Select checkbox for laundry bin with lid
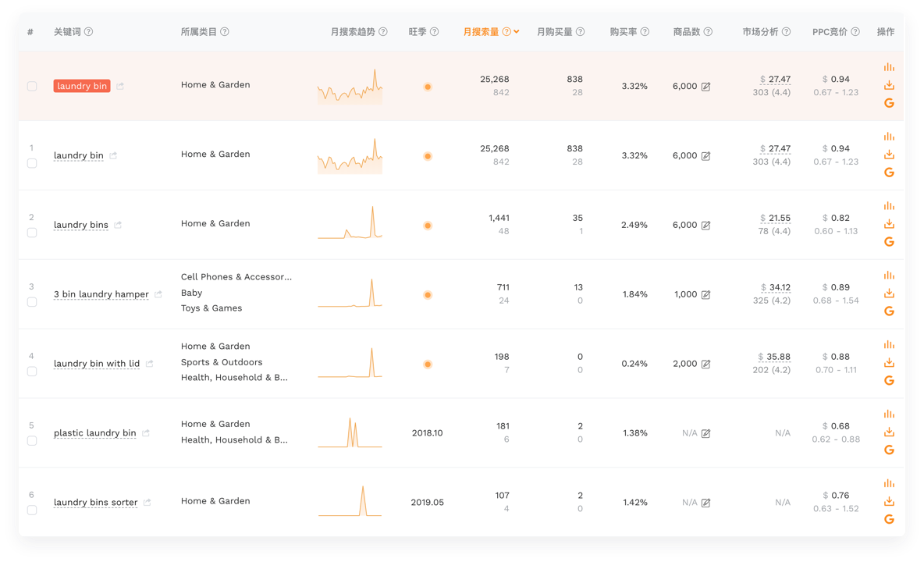 coord(32,371)
